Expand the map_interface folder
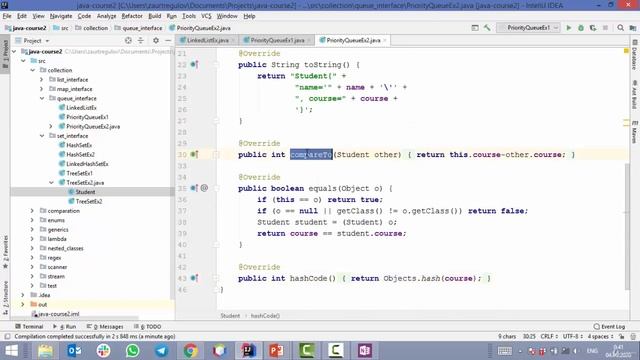This screenshot has height=360, width=640. (x=42, y=89)
